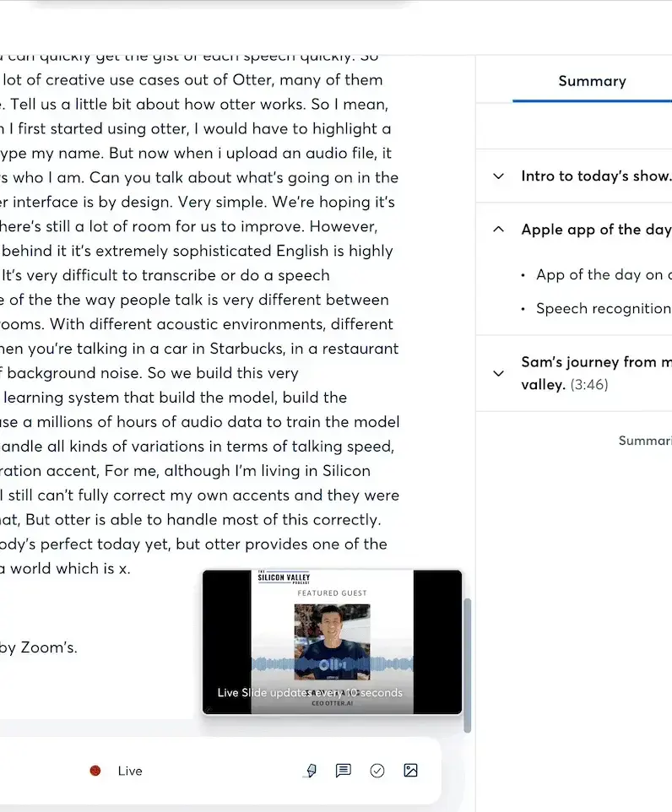
Task: Click 'Live Slide updates every 10 seconds' caption
Action: tap(310, 693)
